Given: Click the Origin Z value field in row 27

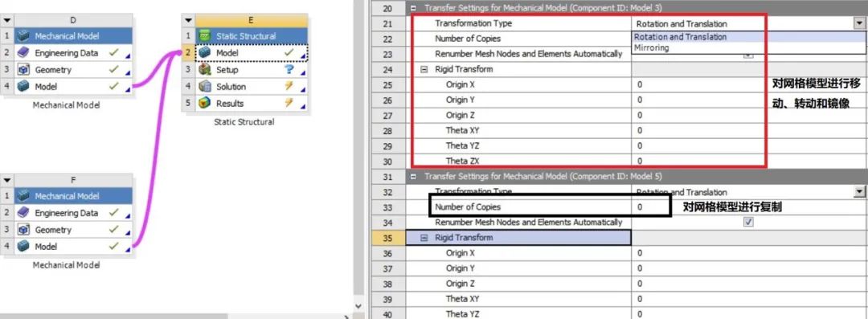Looking at the screenshot, I should (x=749, y=115).
